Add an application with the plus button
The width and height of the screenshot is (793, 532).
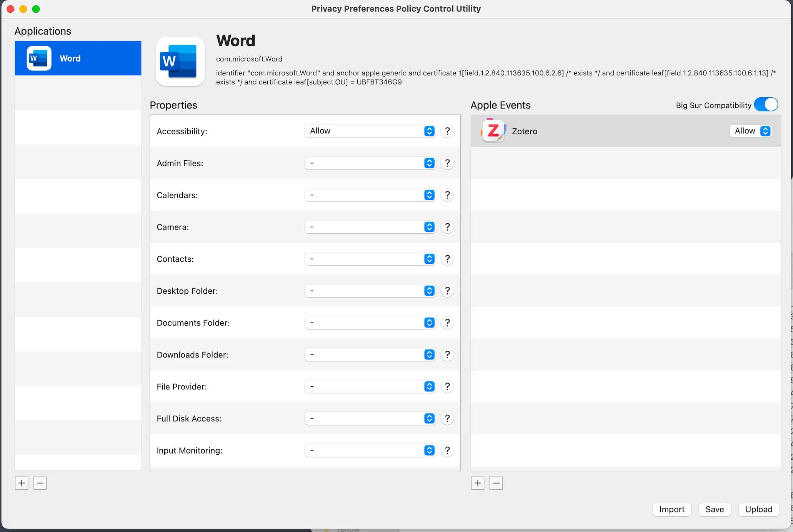(x=22, y=483)
